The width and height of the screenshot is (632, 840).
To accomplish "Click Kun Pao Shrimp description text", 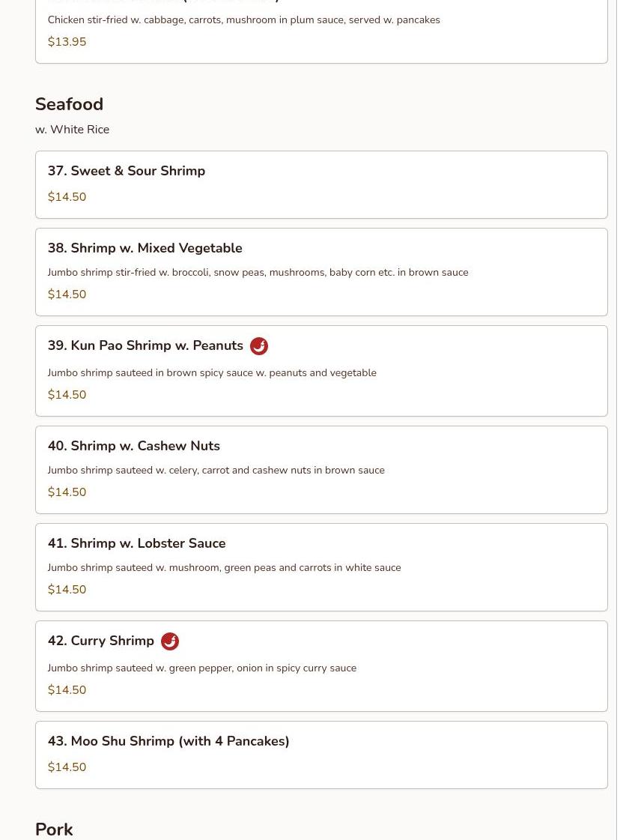I will click(212, 373).
